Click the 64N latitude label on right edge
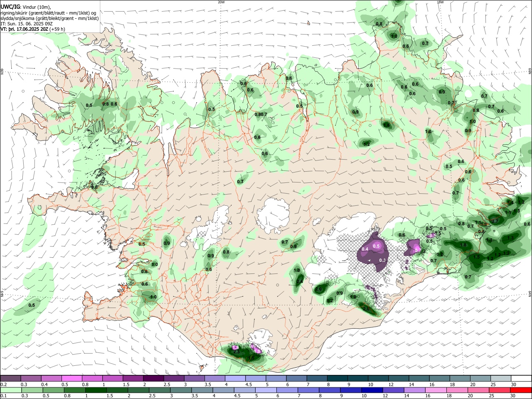The width and height of the screenshot is (532, 399). (x=530, y=294)
